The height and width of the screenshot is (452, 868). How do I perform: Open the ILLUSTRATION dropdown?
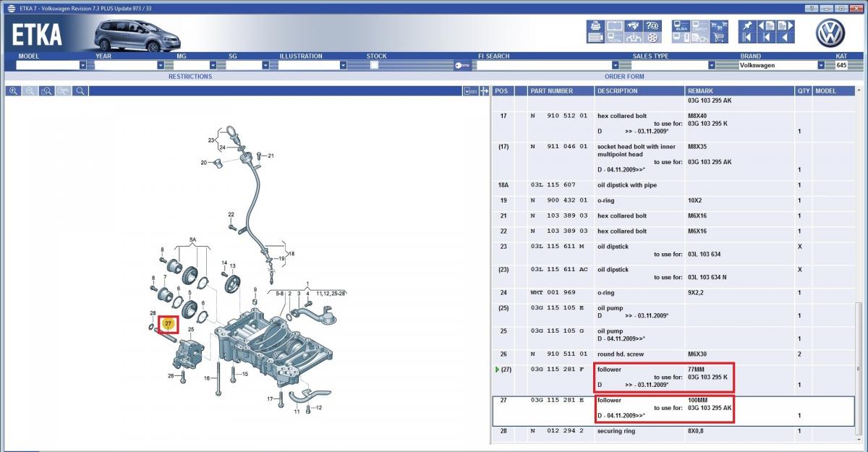(x=343, y=65)
